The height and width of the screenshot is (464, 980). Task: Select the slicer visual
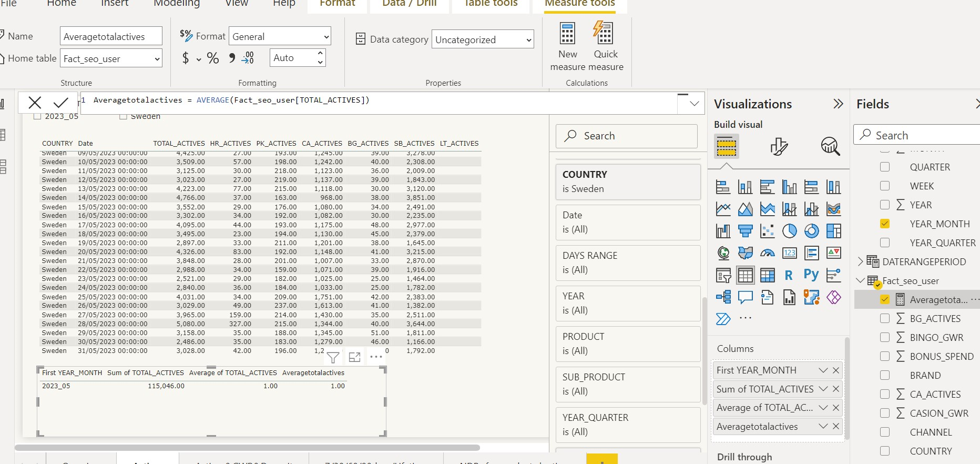pos(723,275)
